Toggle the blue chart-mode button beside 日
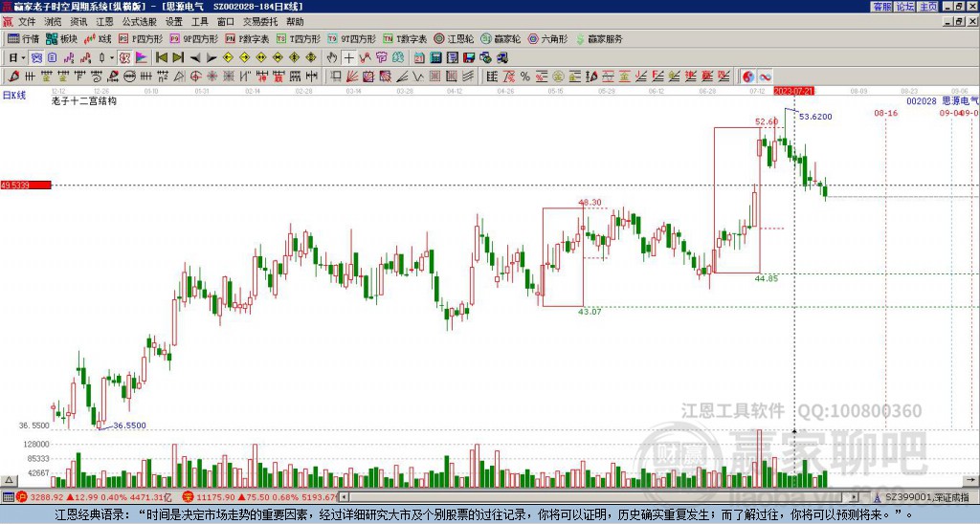This screenshot has width=980, height=524. click(37, 57)
